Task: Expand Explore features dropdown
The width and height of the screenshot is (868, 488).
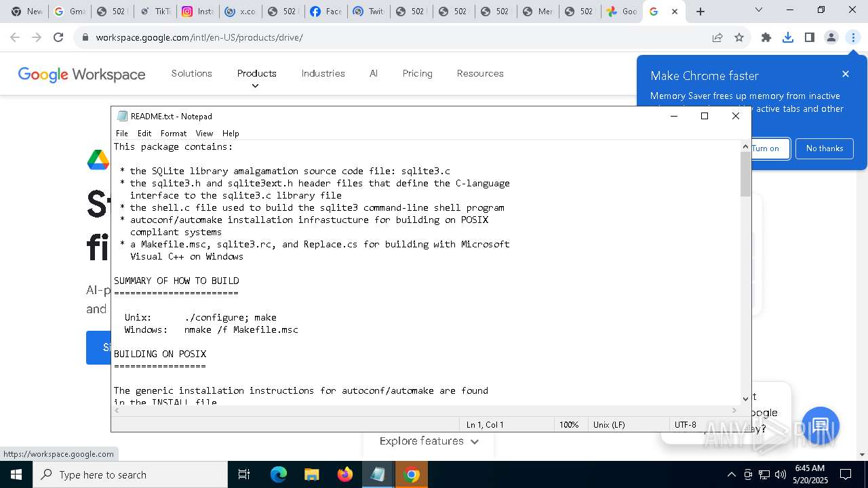Action: coord(429,441)
